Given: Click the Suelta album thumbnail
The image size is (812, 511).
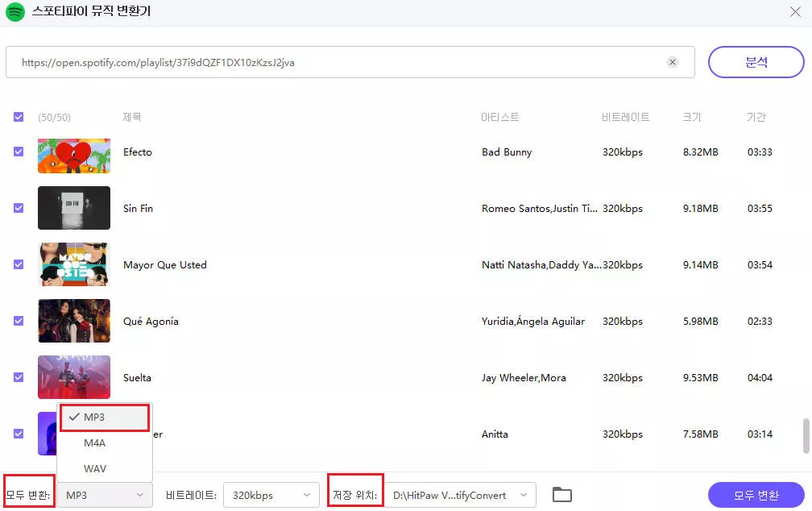Looking at the screenshot, I should coord(74,377).
